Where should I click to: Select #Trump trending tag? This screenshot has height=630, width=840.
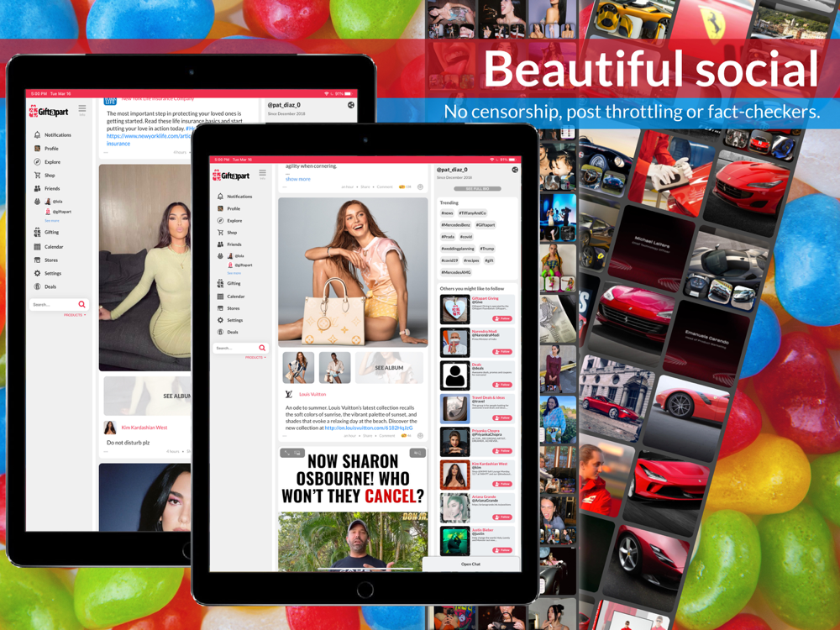click(487, 249)
